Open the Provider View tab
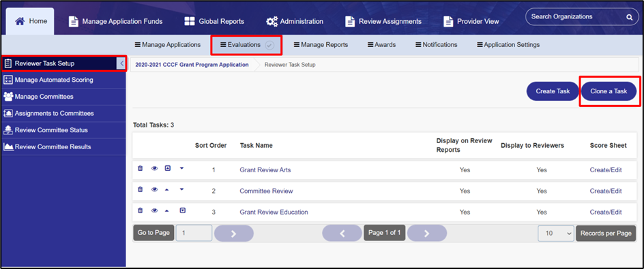The image size is (644, 269). coord(471,21)
